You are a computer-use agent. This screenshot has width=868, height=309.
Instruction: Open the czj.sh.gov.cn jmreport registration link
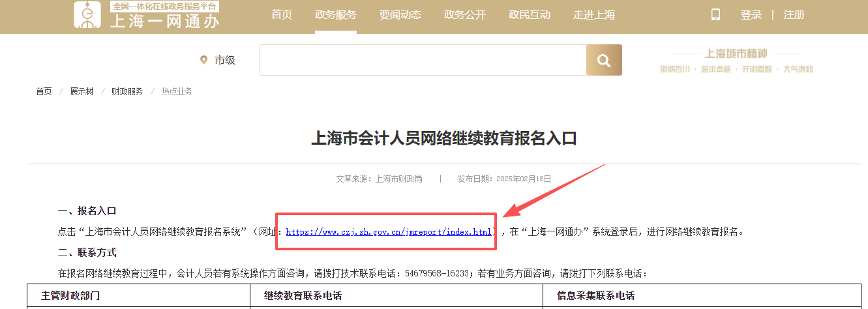coord(389,231)
